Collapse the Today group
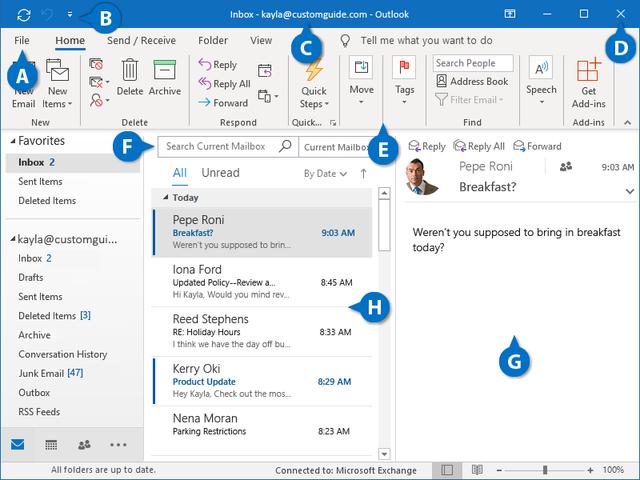640x480 pixels. (x=165, y=198)
